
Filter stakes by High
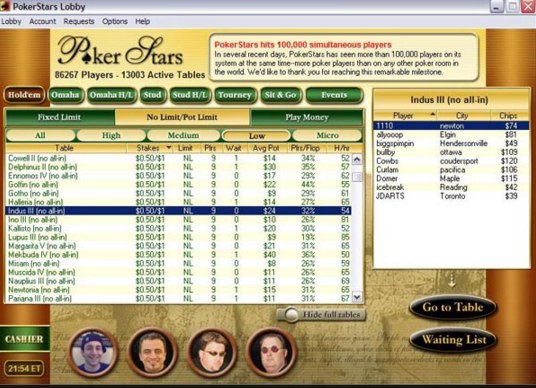tap(111, 135)
